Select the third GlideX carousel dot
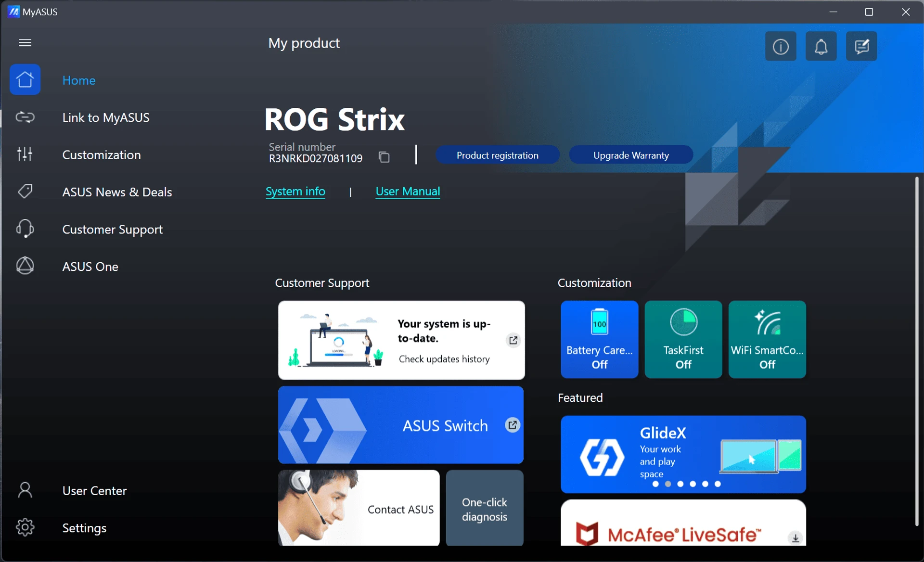Viewport: 924px width, 562px height. click(680, 484)
